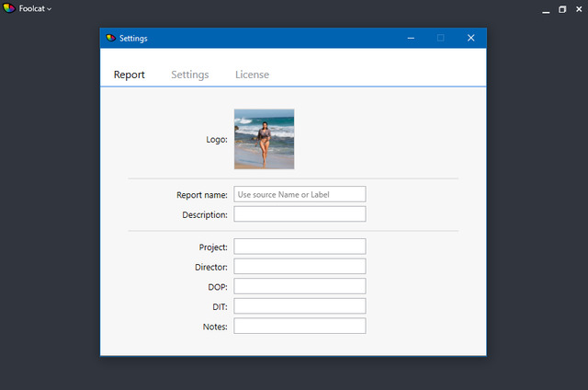Close the Settings dialog
588x390 pixels.
(x=470, y=38)
